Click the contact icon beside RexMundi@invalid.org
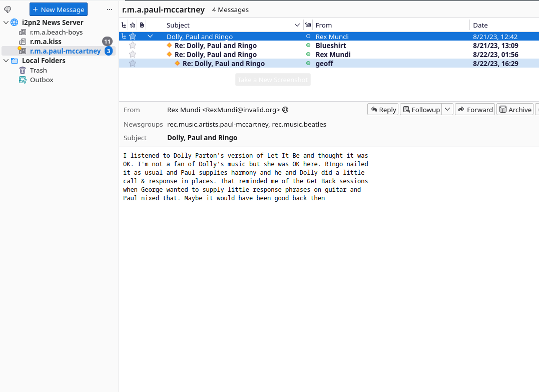539x392 pixels. 285,110
